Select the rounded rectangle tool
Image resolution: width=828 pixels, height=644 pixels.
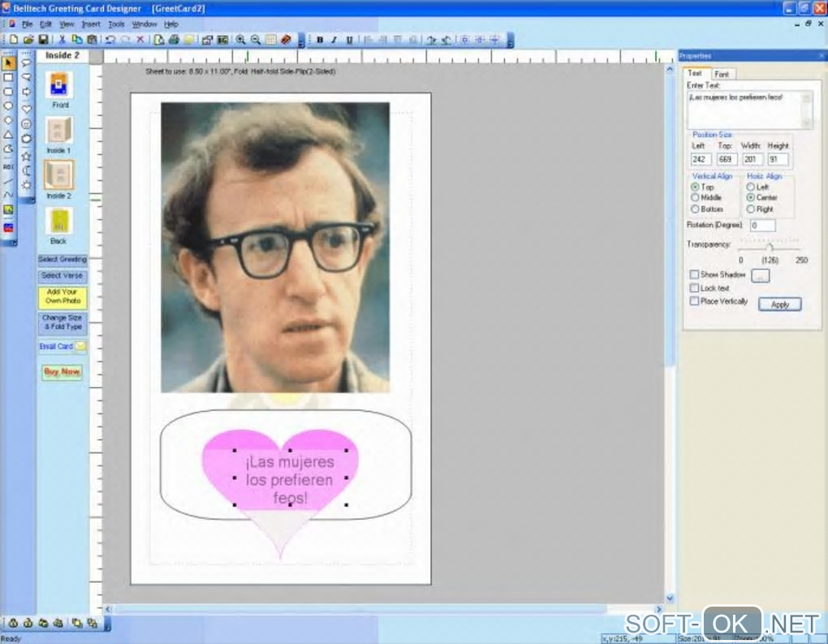pos(8,92)
